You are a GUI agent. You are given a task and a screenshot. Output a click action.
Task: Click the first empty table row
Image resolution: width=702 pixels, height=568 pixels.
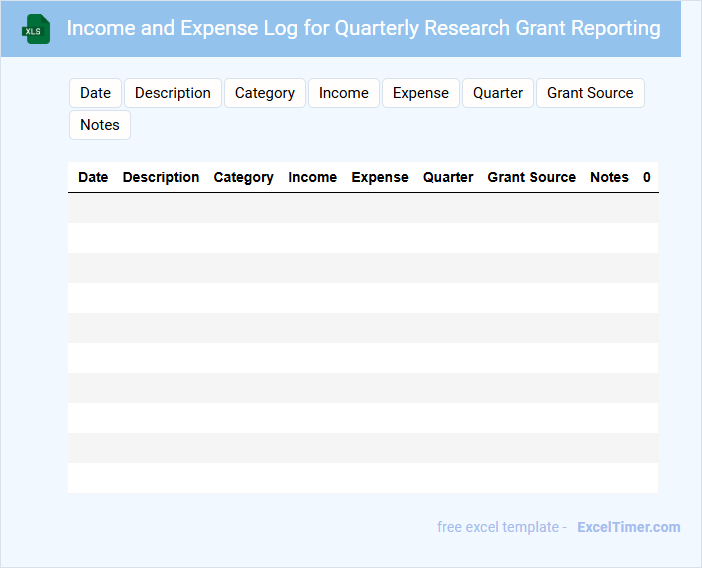click(362, 208)
